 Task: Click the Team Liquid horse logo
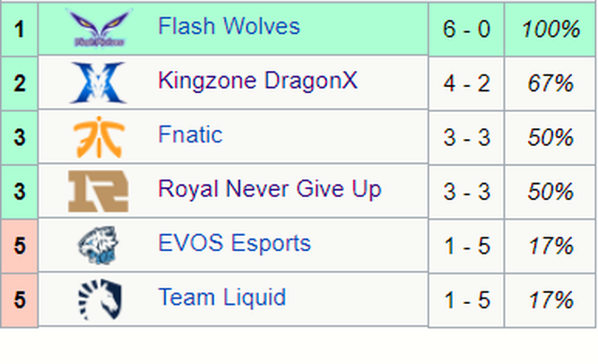tap(100, 299)
